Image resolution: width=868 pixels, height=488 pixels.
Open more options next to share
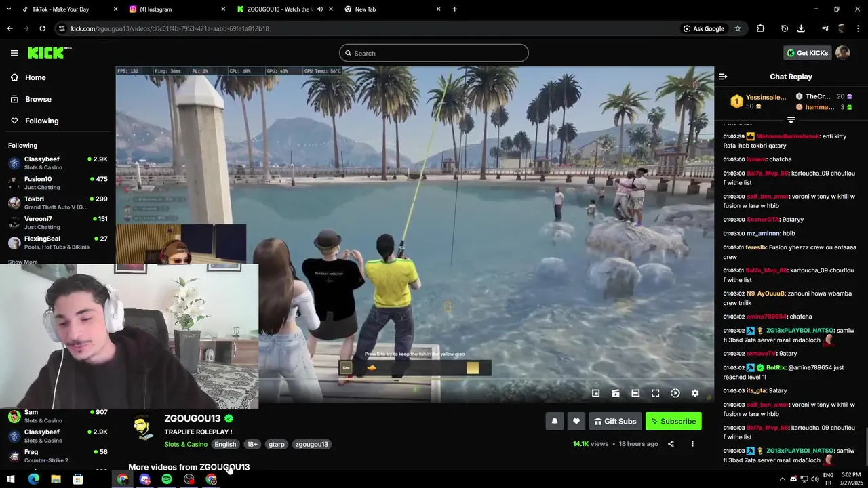point(692,444)
